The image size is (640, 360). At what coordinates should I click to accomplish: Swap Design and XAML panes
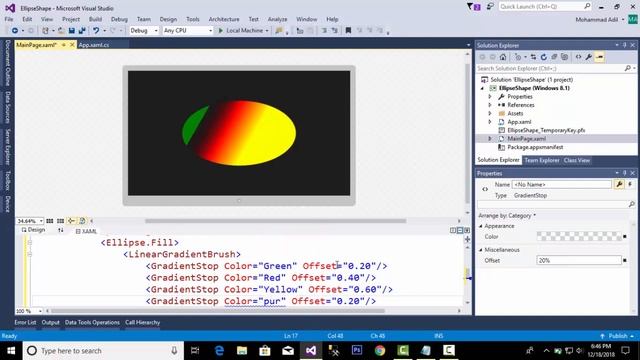point(61,231)
